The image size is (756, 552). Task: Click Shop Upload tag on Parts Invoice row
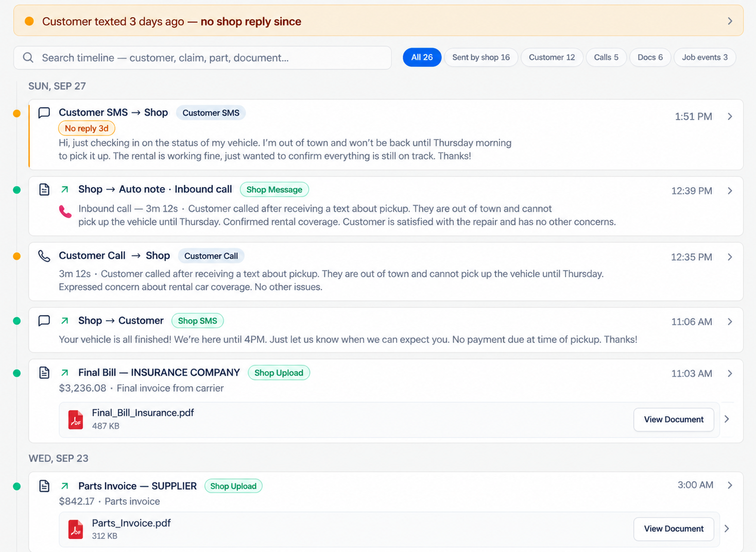[x=233, y=486]
